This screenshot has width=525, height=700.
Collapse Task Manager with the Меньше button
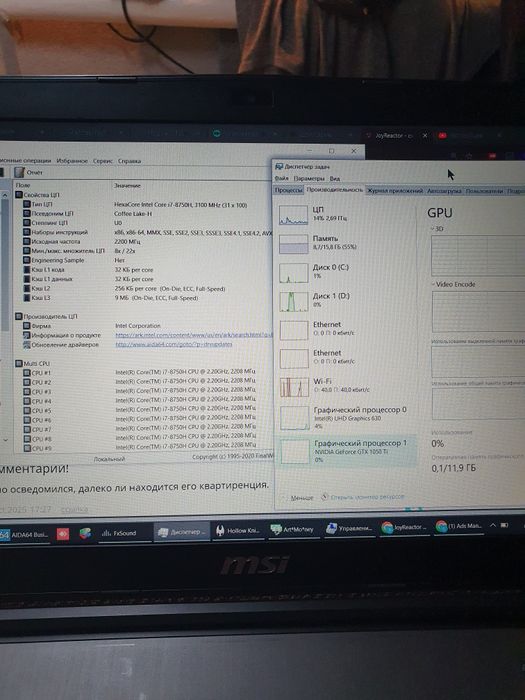pyautogui.click(x=297, y=498)
